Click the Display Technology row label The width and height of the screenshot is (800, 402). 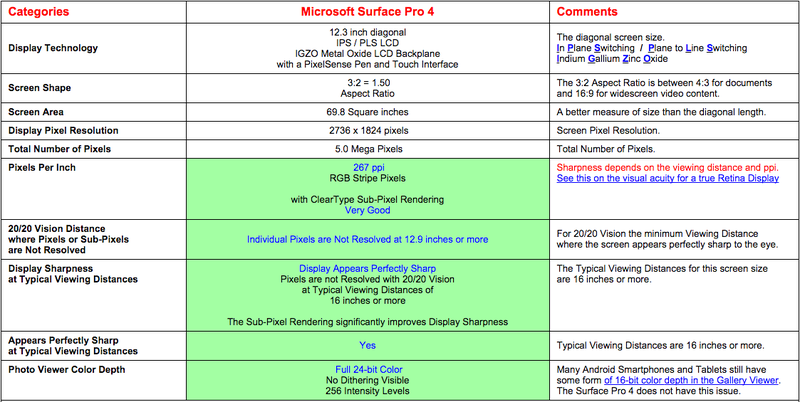[x=53, y=48]
